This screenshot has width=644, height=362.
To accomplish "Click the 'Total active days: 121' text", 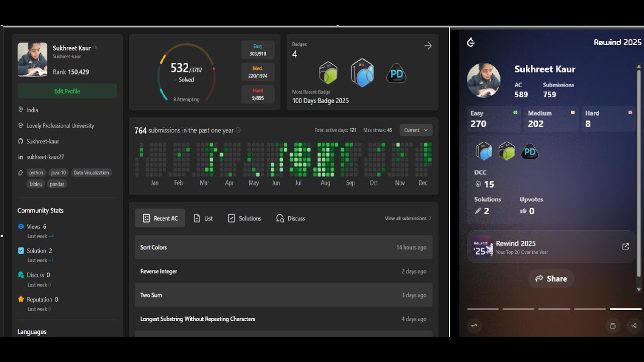I will 336,130.
